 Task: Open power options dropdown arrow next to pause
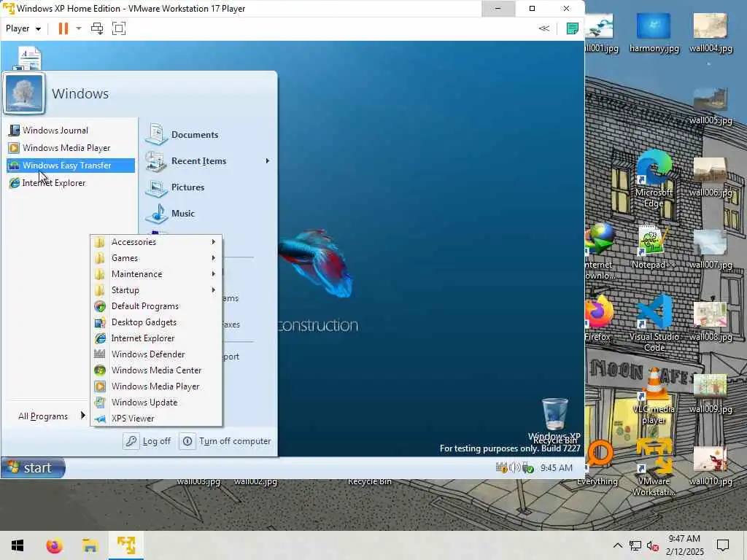(79, 28)
